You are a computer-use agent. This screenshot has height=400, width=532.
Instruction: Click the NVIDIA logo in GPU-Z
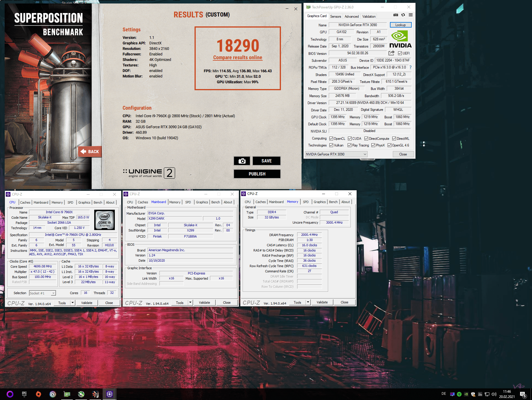[x=400, y=39]
